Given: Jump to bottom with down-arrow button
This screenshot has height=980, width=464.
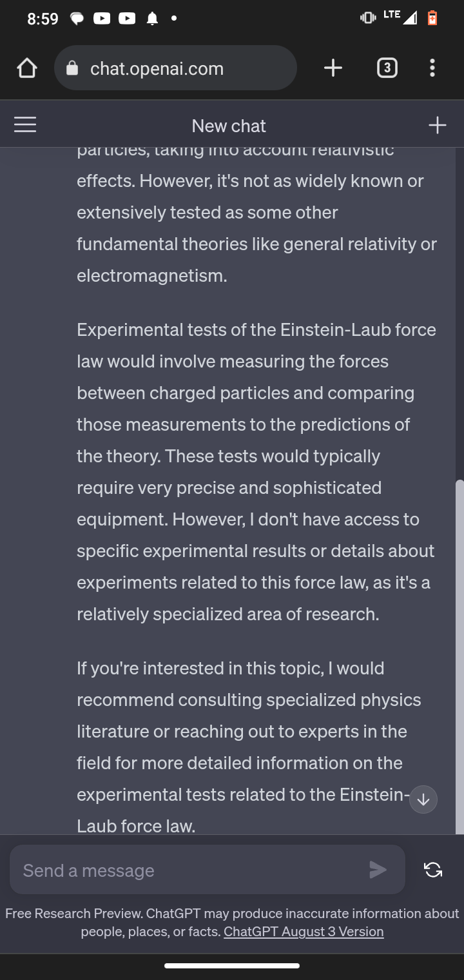Looking at the screenshot, I should coord(423,800).
